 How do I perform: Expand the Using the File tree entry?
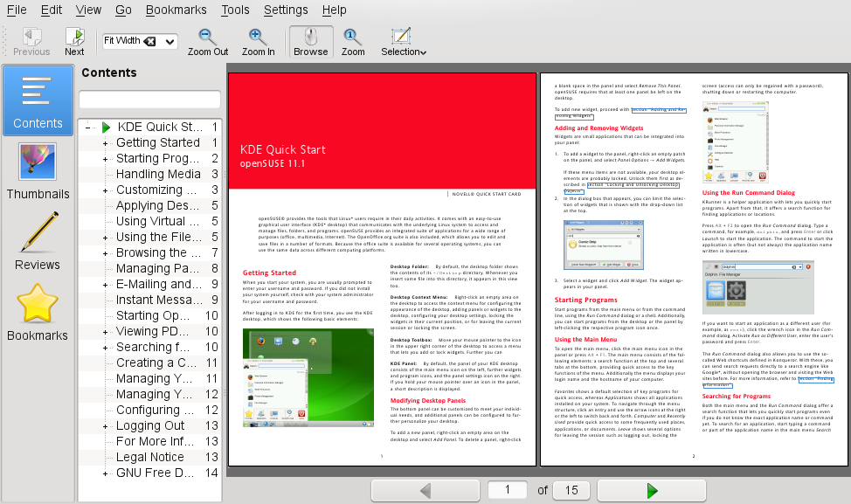[x=106, y=238]
